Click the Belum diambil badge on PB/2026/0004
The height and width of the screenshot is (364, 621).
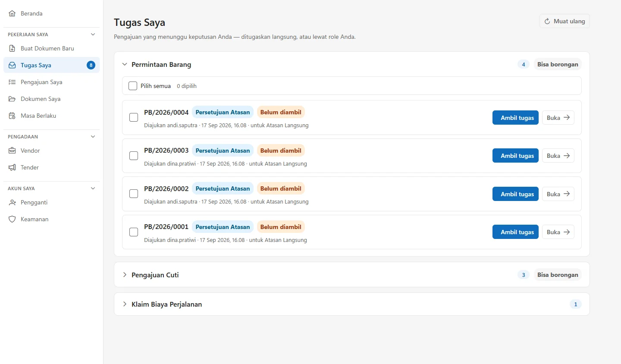[281, 112]
